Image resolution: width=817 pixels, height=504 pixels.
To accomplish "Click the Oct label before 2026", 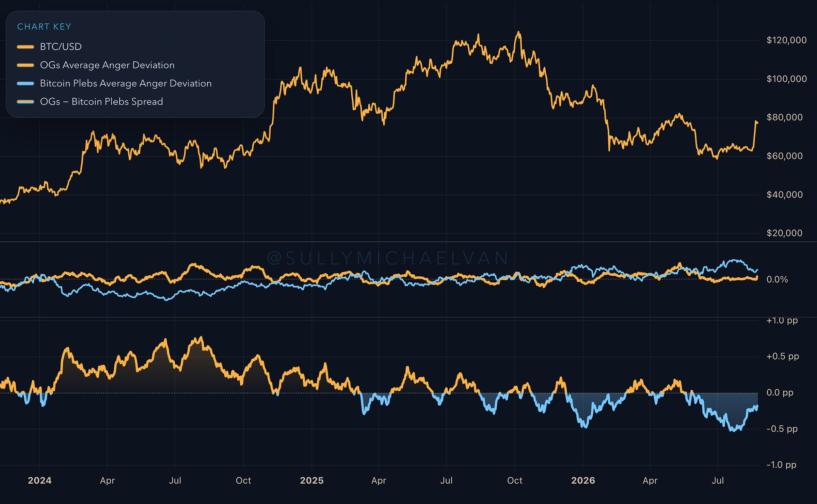I will coord(515,481).
